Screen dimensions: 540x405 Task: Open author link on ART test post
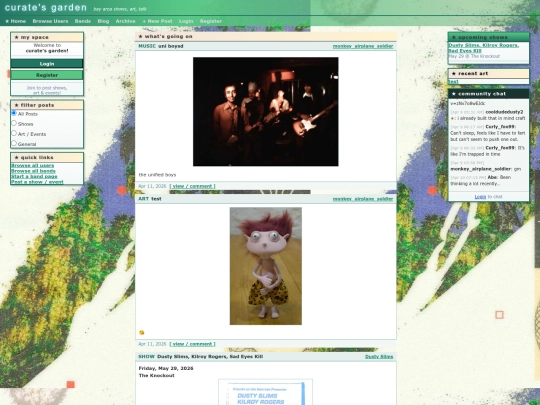[363, 199]
